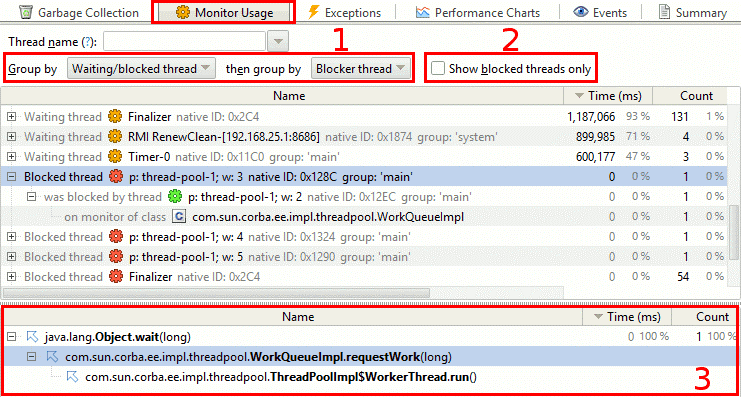
Task: Expand the Blocked thread w: 4 row
Action: pyautogui.click(x=12, y=236)
